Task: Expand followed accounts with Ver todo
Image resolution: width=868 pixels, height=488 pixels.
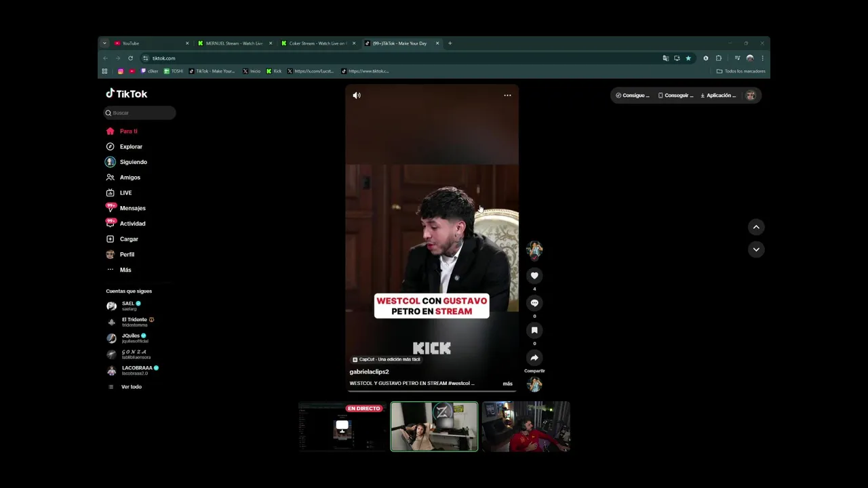Action: coord(125,387)
